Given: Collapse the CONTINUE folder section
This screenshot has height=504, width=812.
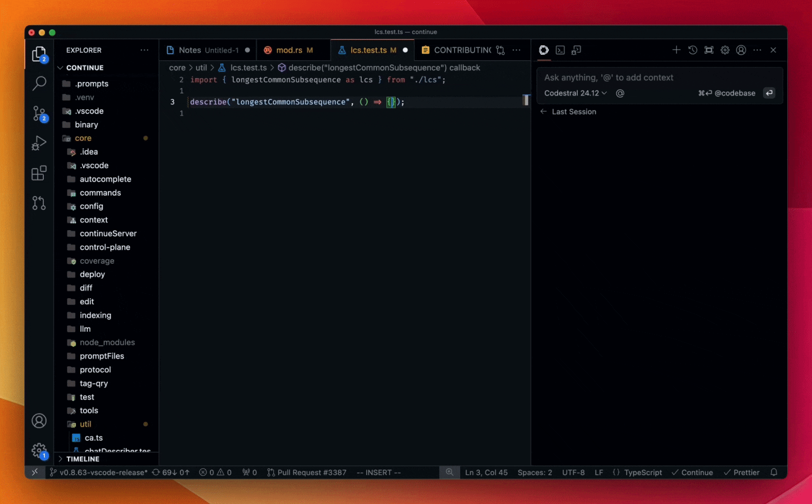Looking at the screenshot, I should point(84,68).
